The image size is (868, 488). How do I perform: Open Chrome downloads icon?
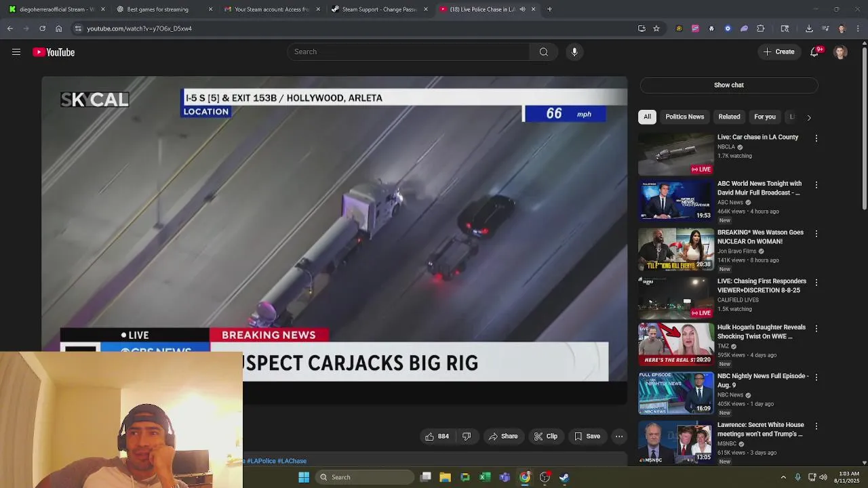[809, 28]
